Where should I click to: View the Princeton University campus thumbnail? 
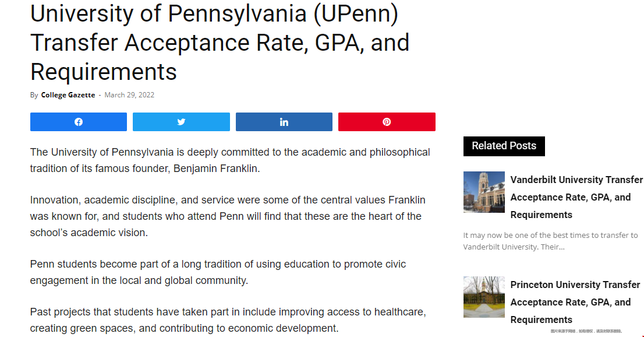click(x=484, y=297)
